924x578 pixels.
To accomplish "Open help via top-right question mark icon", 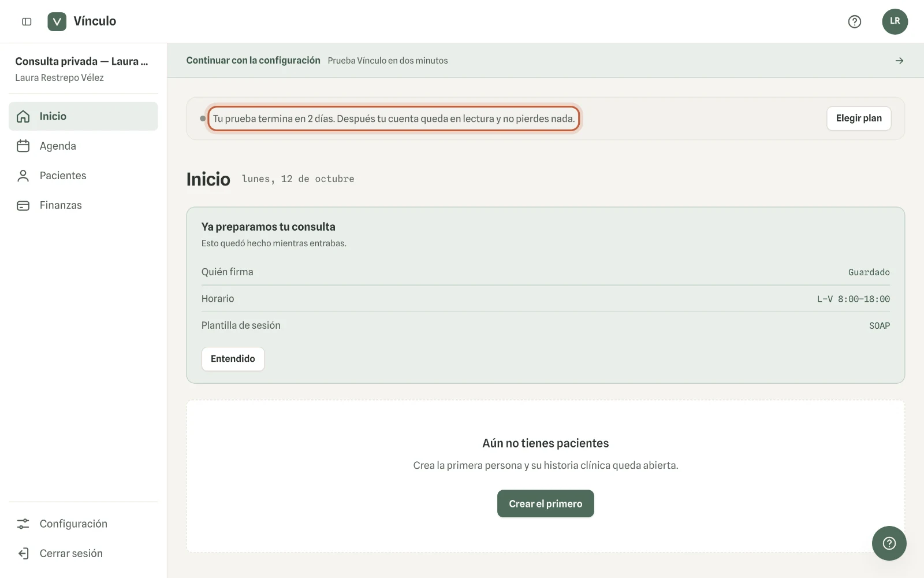I will [855, 21].
